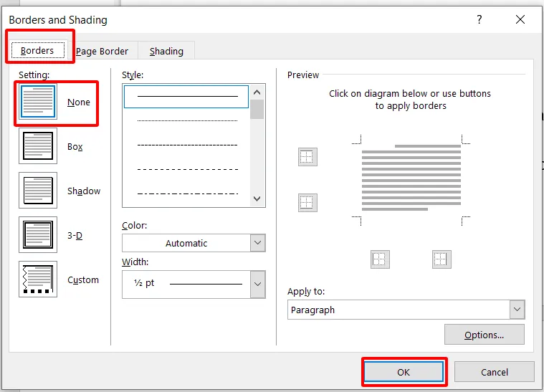Switch to the Shading tab
This screenshot has width=544, height=392.
[x=166, y=51]
